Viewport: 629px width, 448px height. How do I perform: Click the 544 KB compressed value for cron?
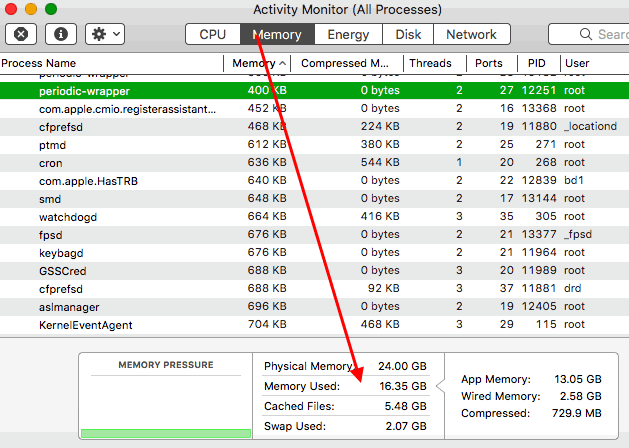pyautogui.click(x=380, y=162)
